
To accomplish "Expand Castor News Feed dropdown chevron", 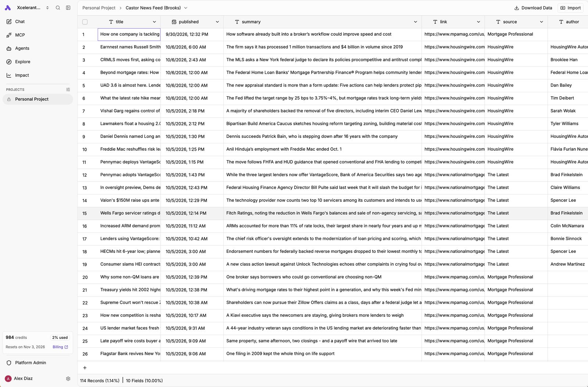I will pyautogui.click(x=186, y=8).
